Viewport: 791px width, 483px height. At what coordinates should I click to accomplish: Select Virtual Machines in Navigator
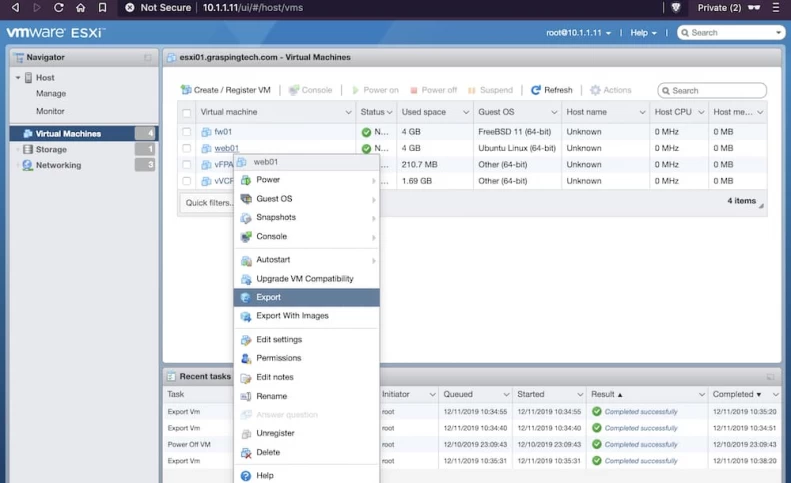coord(84,134)
